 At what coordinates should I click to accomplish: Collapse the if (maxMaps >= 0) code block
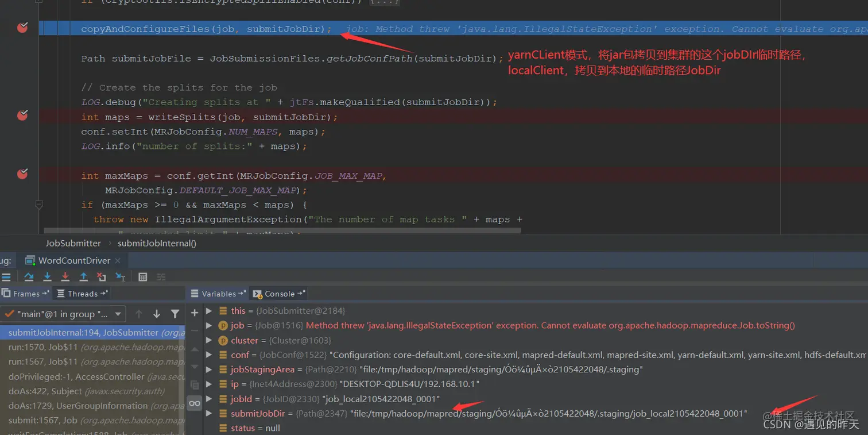[39, 205]
